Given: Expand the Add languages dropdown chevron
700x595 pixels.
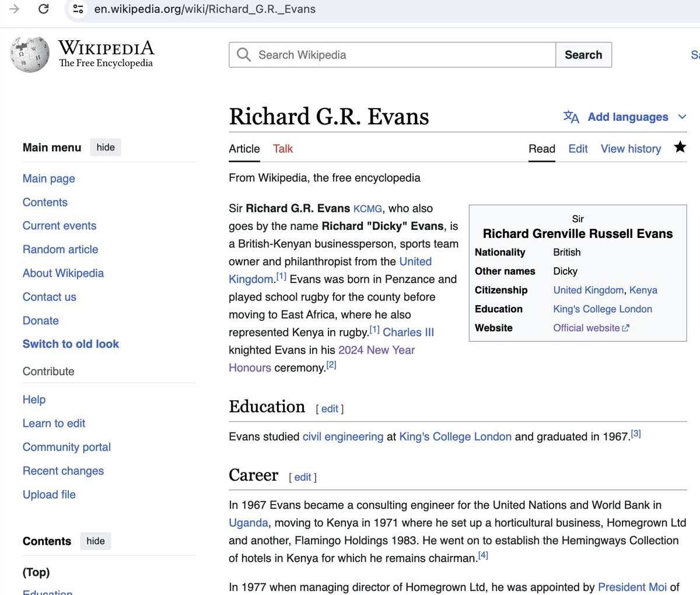Looking at the screenshot, I should (682, 117).
